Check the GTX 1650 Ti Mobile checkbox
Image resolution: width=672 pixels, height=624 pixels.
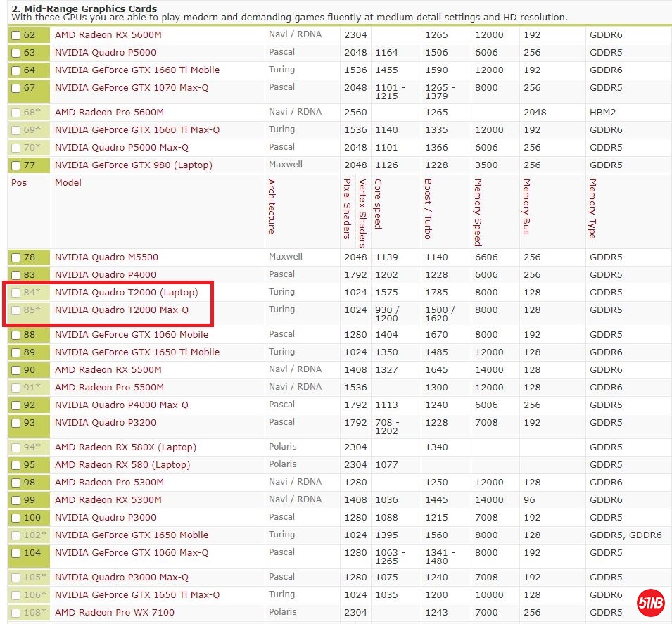pos(16,352)
